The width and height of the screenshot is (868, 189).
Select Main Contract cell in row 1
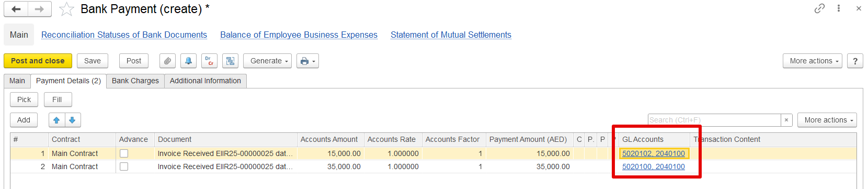click(x=82, y=153)
